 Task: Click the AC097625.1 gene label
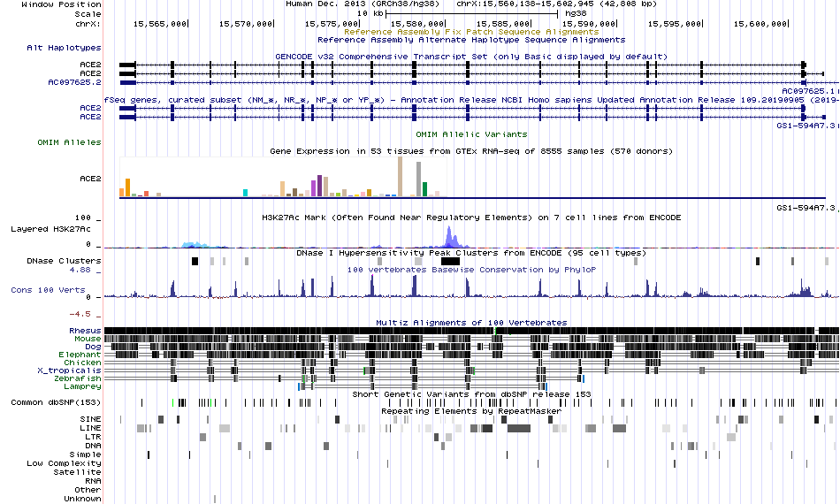tap(808, 92)
